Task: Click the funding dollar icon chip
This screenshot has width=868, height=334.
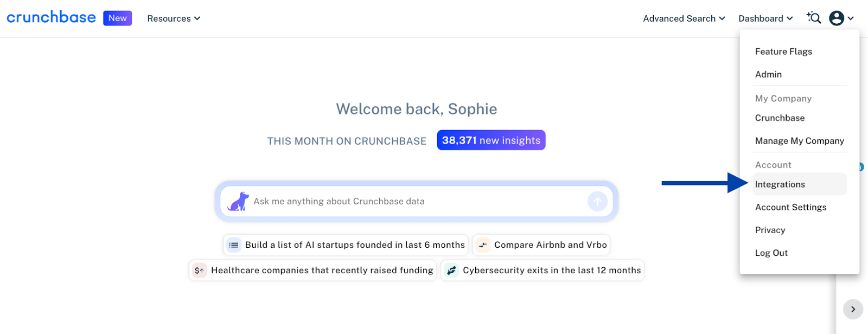Action: tap(200, 271)
